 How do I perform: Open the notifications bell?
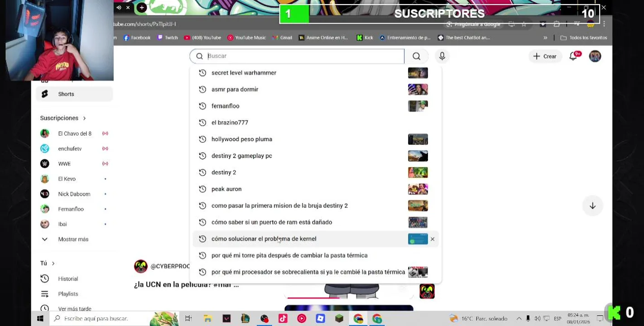(574, 56)
